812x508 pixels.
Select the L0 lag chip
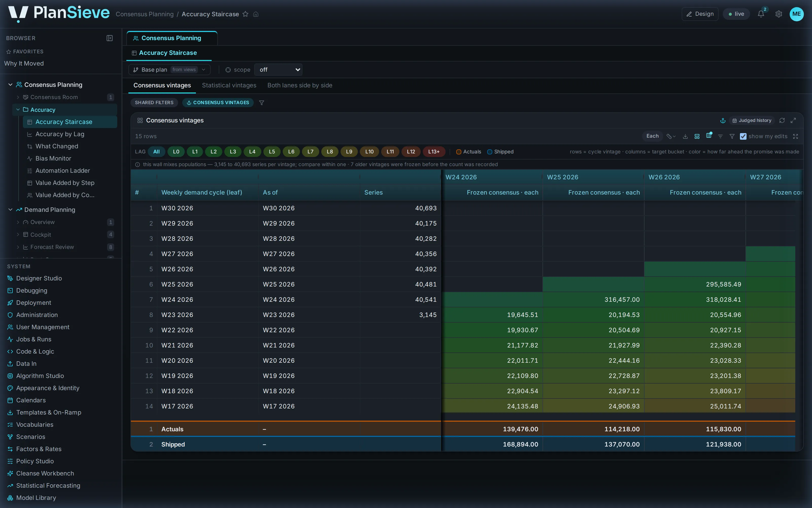[x=176, y=152]
